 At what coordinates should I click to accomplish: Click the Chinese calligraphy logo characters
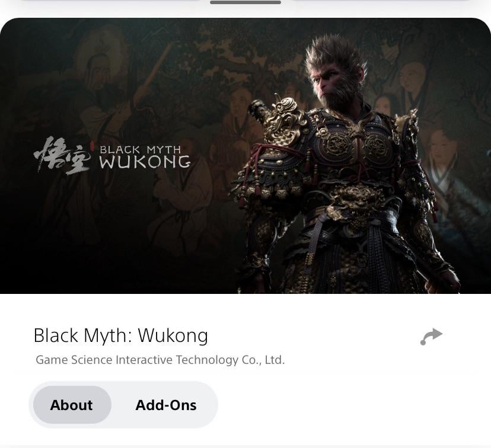[63, 156]
